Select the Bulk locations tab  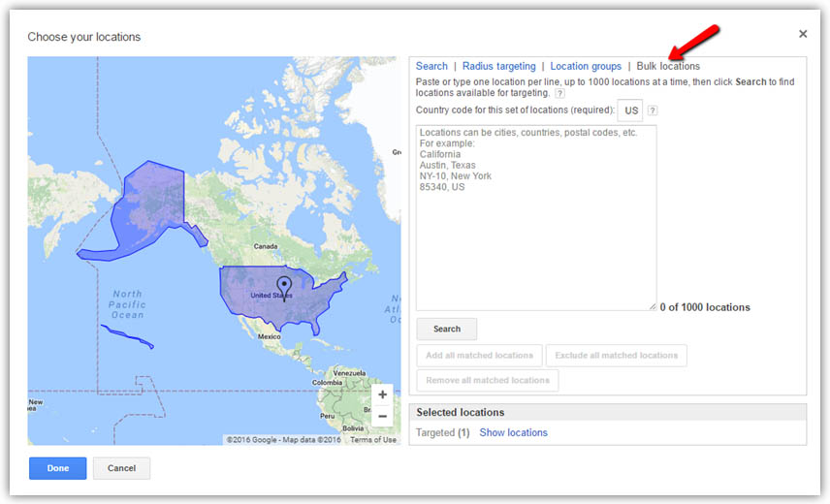(668, 66)
